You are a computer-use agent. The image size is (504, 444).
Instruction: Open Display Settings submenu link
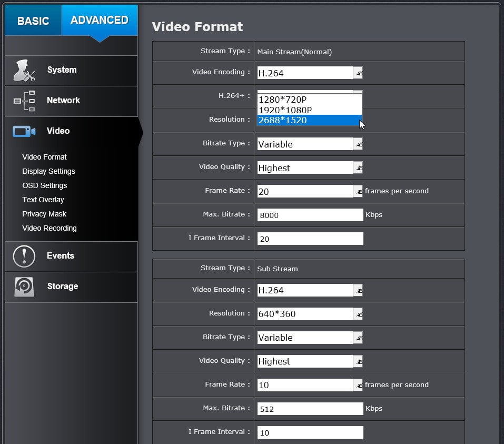click(48, 171)
